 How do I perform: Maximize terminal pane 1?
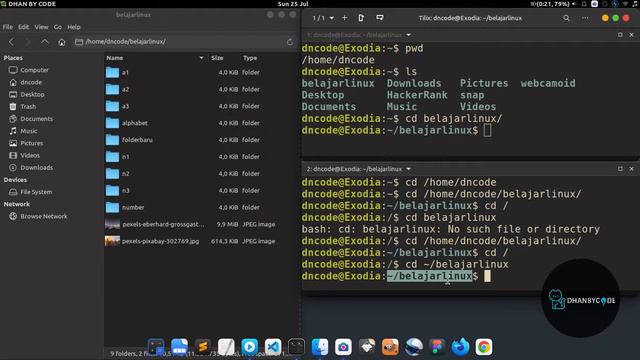[620, 35]
